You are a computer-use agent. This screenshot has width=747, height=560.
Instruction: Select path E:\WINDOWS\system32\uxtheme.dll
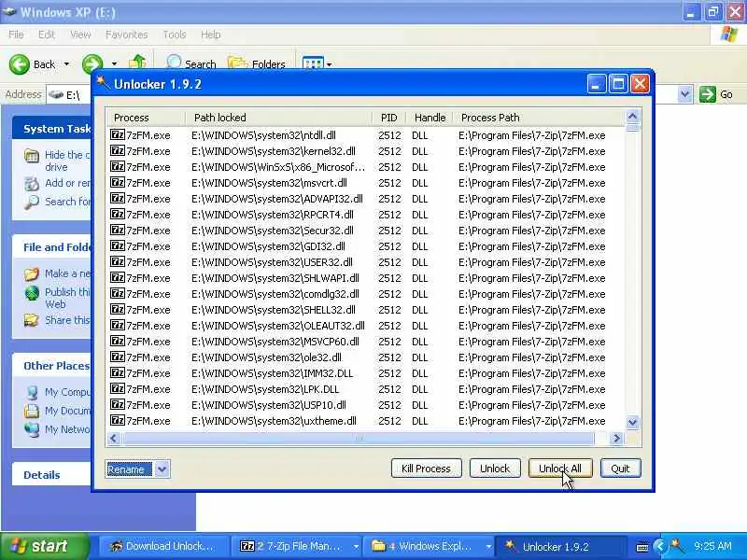274,421
